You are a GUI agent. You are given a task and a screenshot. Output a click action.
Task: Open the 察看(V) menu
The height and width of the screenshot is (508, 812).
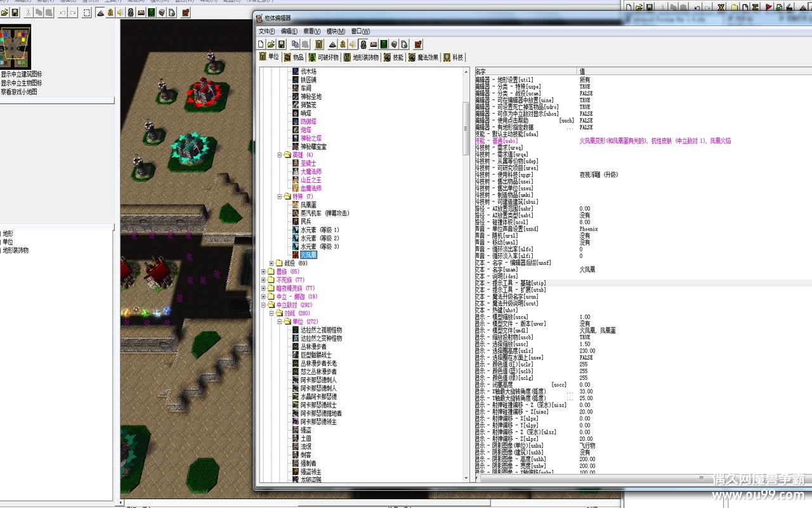pyautogui.click(x=312, y=31)
